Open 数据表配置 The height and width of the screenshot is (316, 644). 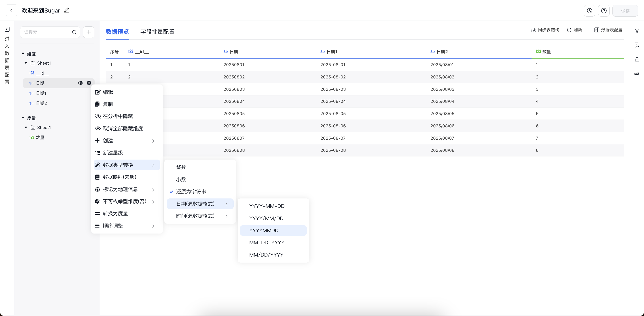coord(608,30)
